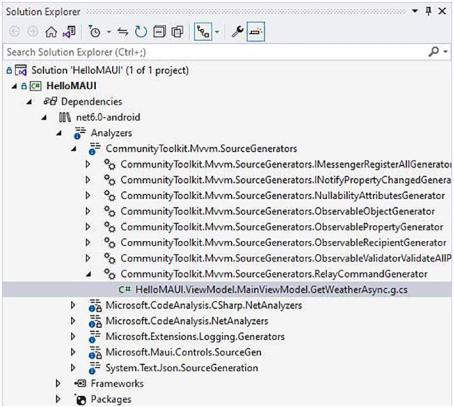This screenshot has width=454, height=407.
Task: Expand the ObservablePropertyGenerator node
Action: pyautogui.click(x=88, y=227)
